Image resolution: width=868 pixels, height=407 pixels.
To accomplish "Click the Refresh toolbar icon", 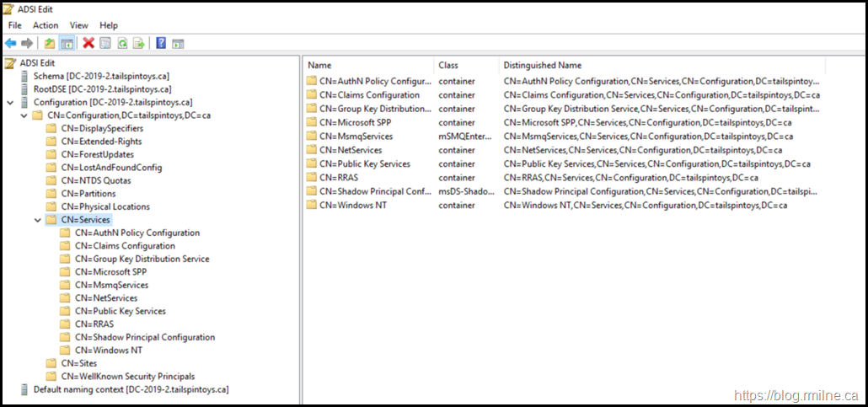I will (122, 43).
